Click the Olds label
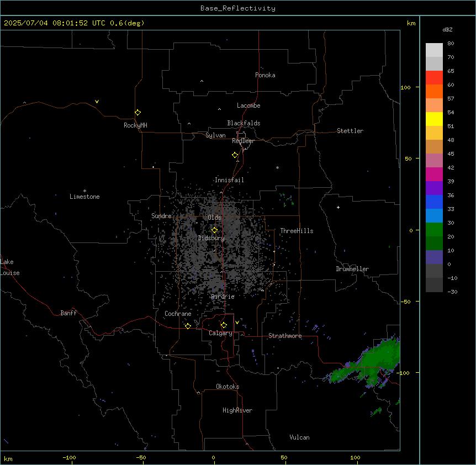 [x=214, y=218]
